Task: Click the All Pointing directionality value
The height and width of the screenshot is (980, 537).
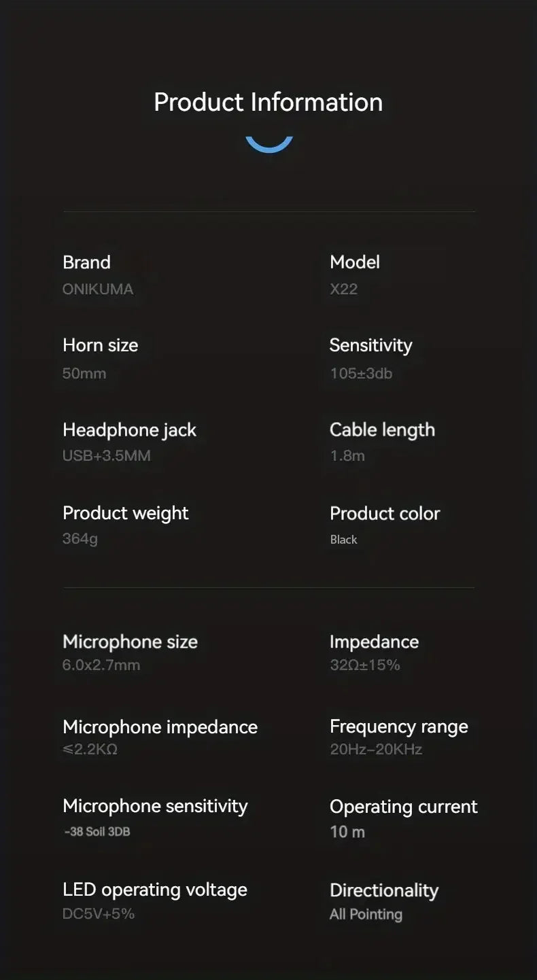Action: pos(366,914)
